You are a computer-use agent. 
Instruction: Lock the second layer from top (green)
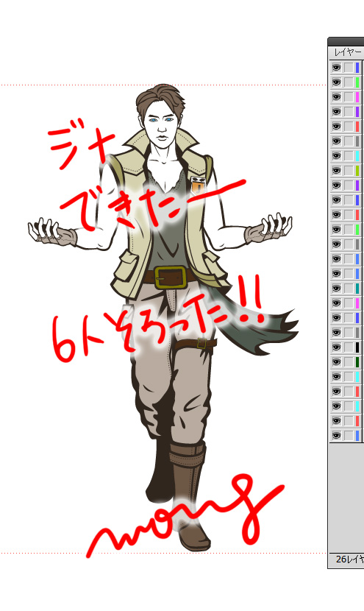coord(349,82)
